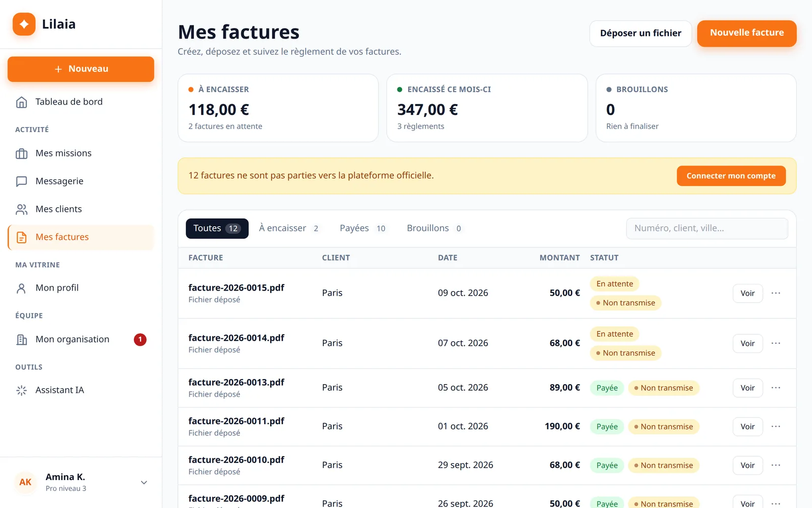This screenshot has height=508, width=812.
Task: Open more options for facture-2026-0011.pdf
Action: click(775, 427)
